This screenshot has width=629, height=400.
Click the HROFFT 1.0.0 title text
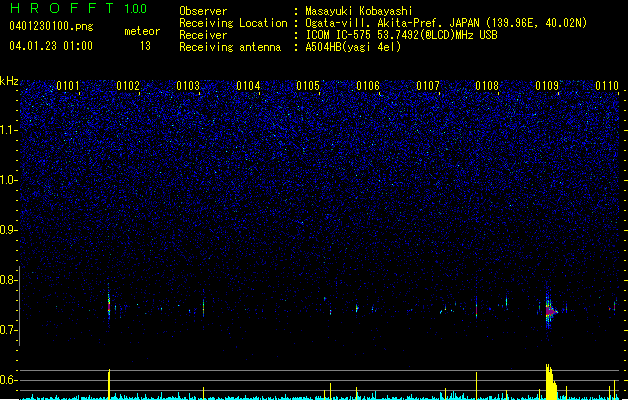coord(78,8)
